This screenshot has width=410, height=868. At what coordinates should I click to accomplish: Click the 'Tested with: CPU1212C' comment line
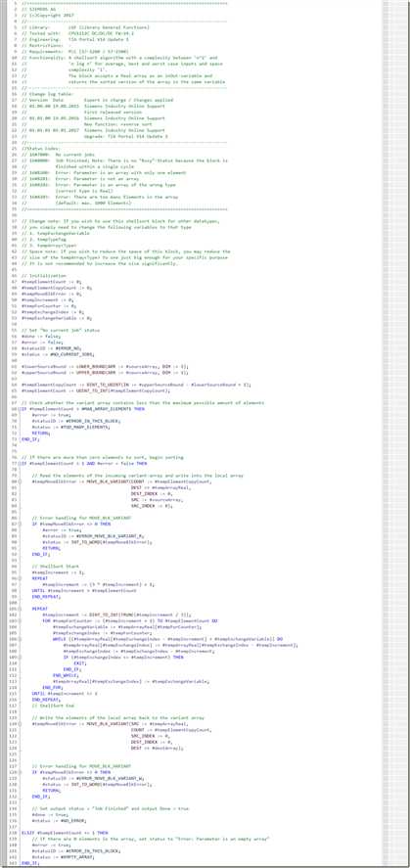tap(77, 33)
